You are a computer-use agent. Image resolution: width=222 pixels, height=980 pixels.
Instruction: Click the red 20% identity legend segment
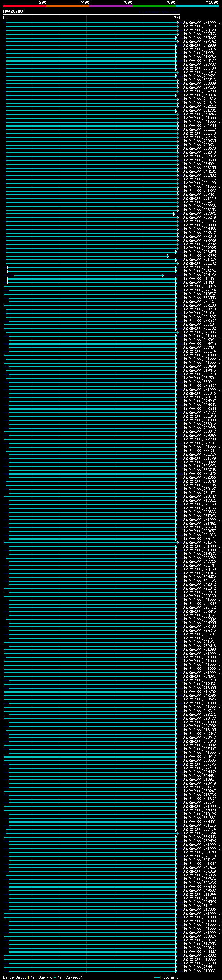[x=25, y=6]
